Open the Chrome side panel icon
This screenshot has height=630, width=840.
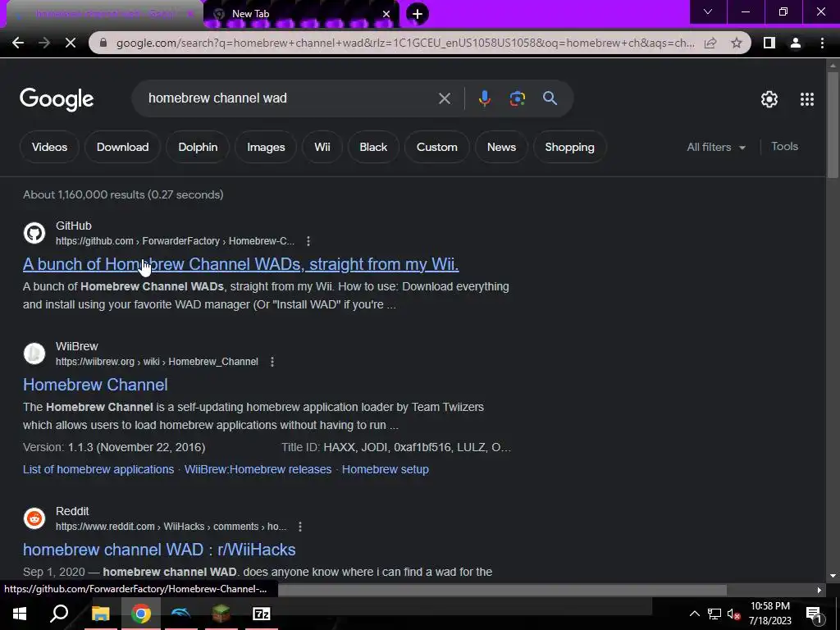click(x=769, y=43)
